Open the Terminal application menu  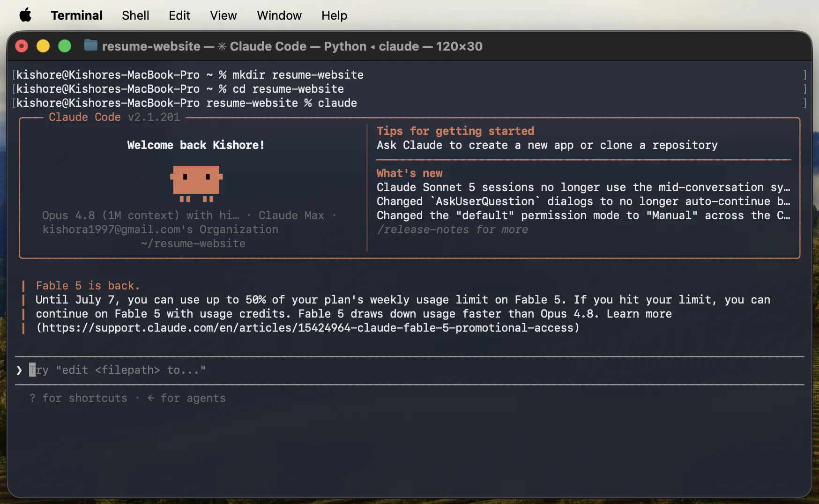(x=77, y=15)
